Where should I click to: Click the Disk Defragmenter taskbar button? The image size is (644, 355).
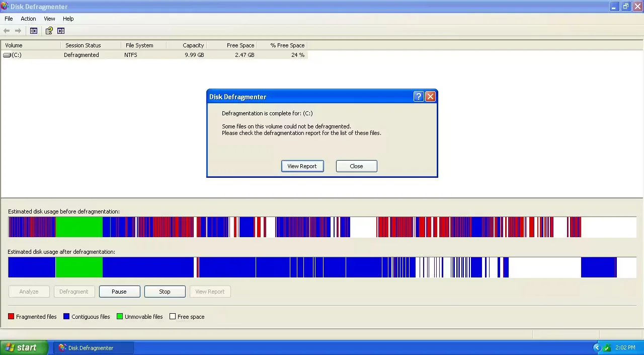click(94, 348)
